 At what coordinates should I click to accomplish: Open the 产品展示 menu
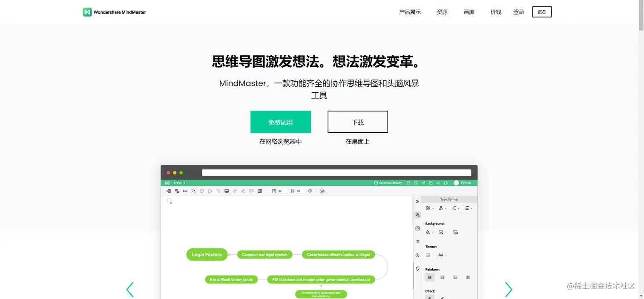[410, 12]
